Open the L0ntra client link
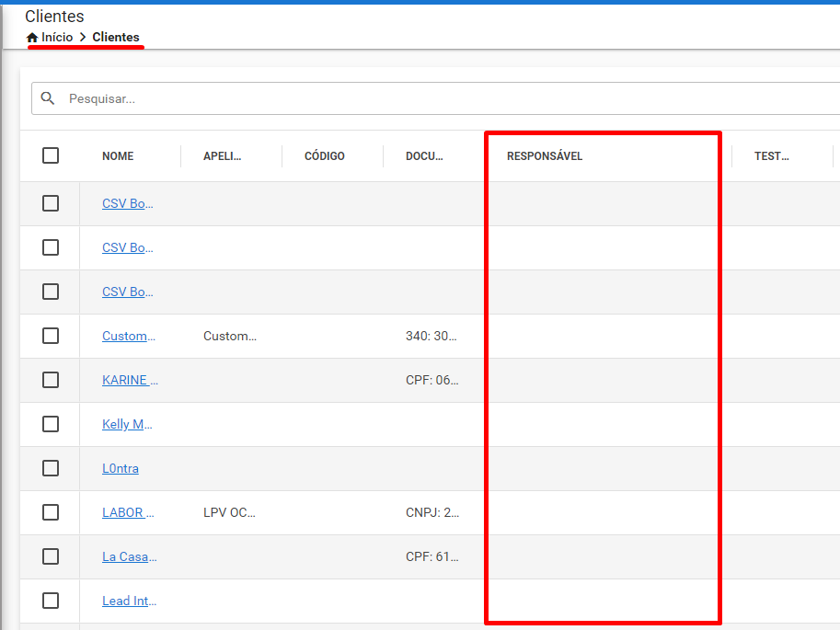 (121, 469)
